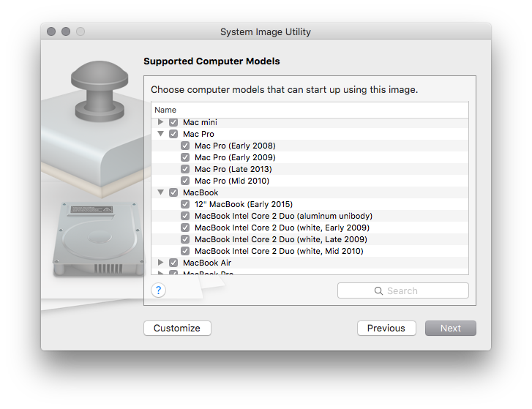The height and width of the screenshot is (409, 532).
Task: Select the MacBook row label
Action: (x=201, y=192)
